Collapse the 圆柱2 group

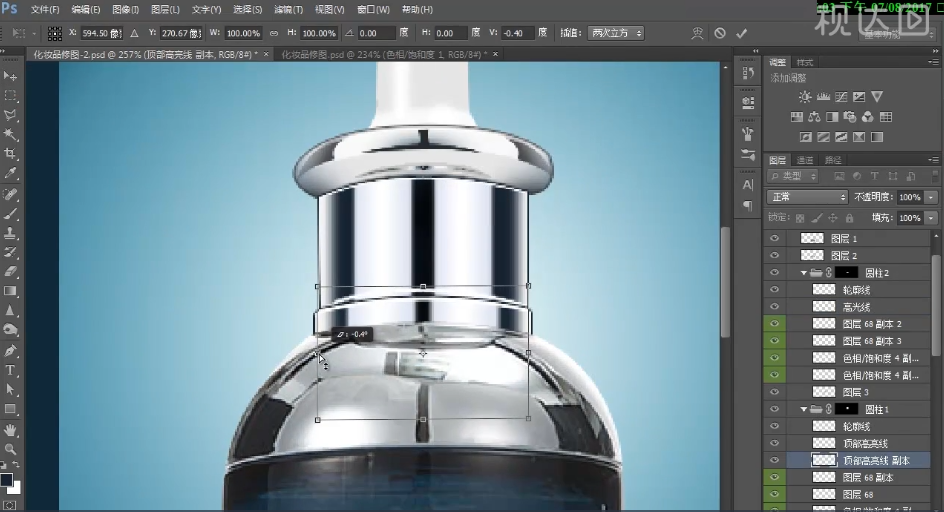coord(804,273)
